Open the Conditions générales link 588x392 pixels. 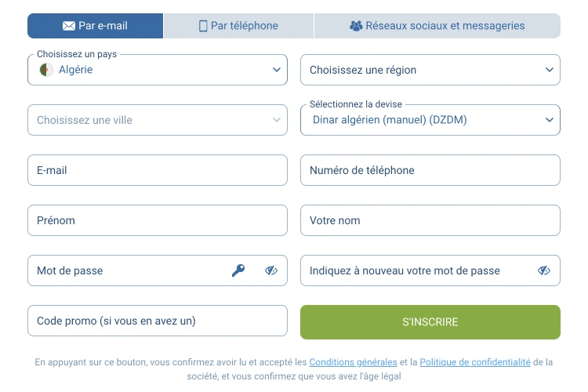pos(353,362)
